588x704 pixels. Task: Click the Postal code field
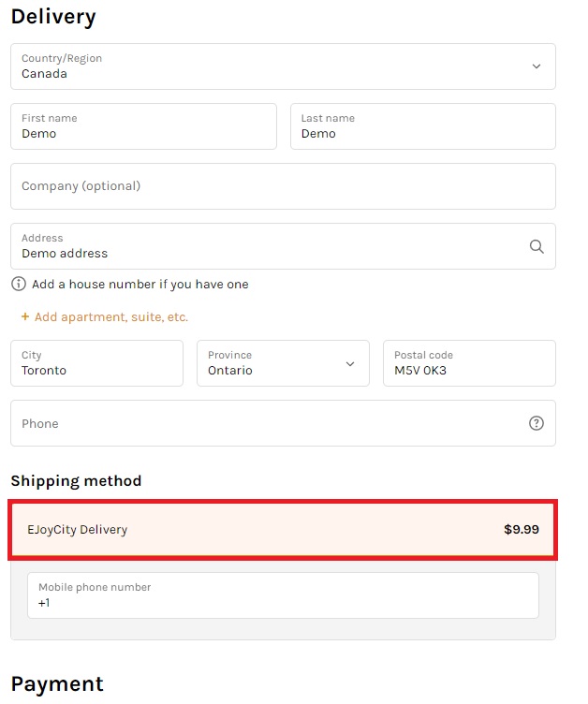click(x=469, y=363)
